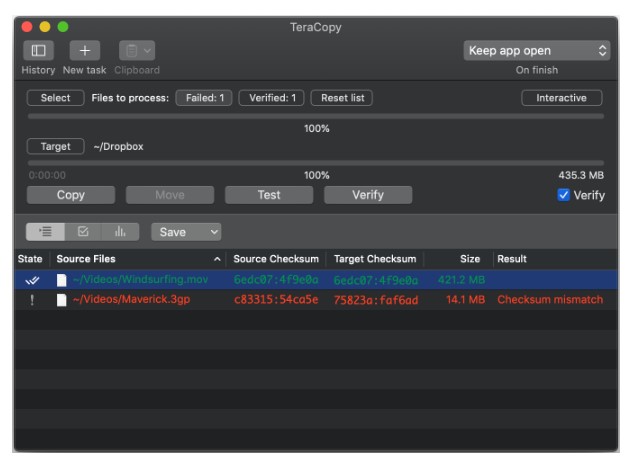The image size is (630, 473).
Task: Switch to the checklist options tab
Action: [83, 232]
